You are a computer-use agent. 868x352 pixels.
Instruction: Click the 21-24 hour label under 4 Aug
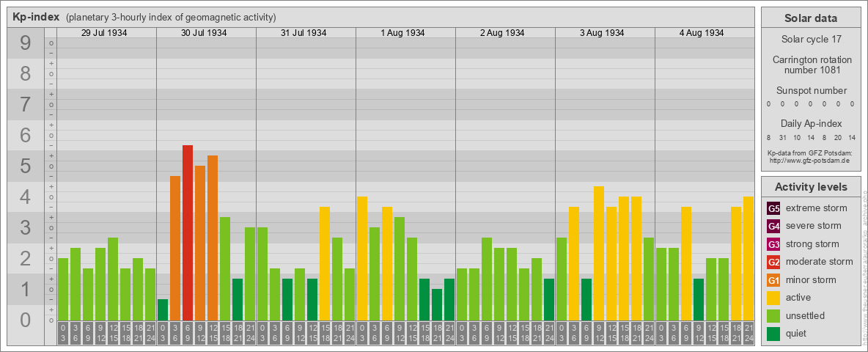coord(749,333)
